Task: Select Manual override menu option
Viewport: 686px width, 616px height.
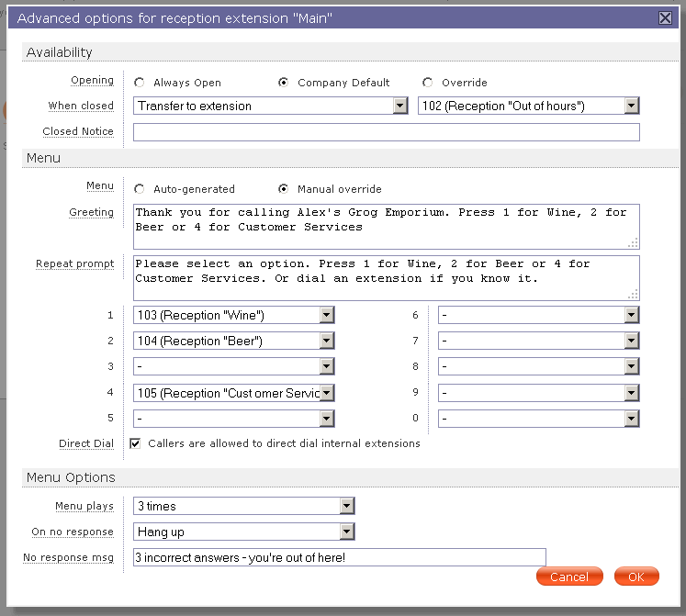Action: [284, 189]
